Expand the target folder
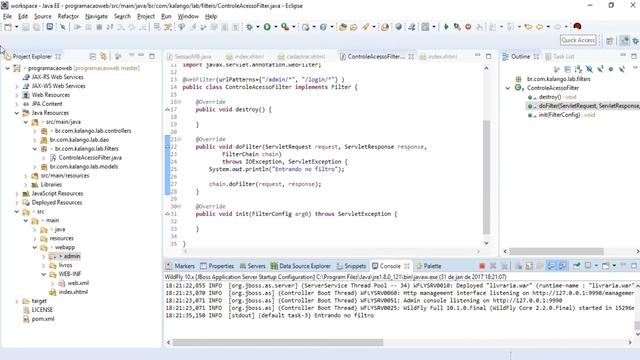 tap(17, 301)
